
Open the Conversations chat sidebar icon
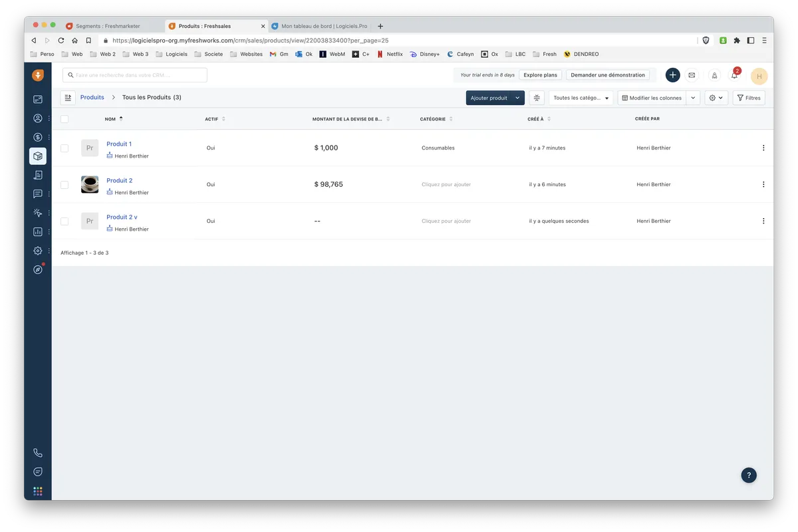pos(38,194)
